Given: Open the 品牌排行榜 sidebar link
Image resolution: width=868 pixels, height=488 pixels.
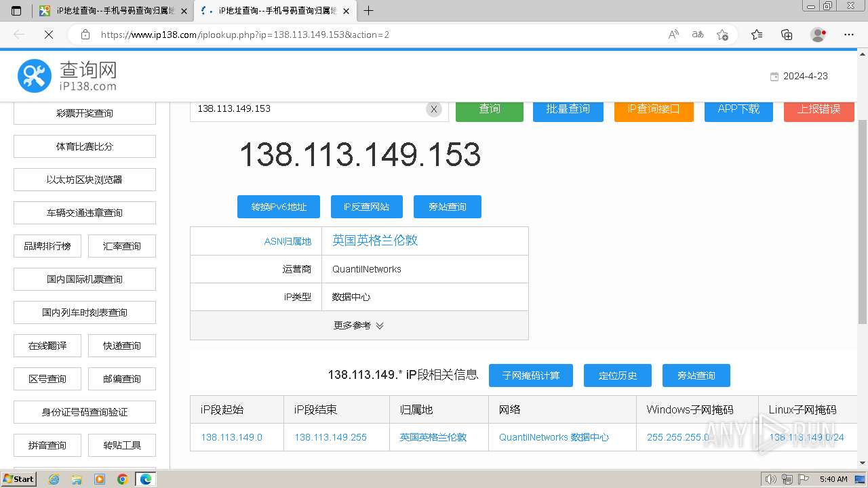Looking at the screenshot, I should [47, 246].
